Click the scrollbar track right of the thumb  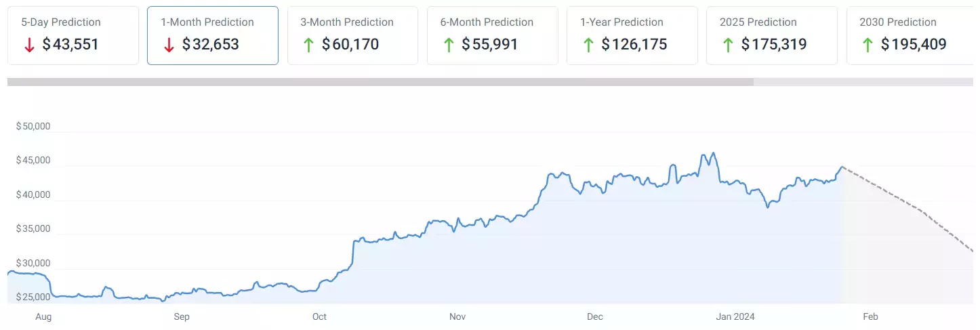pyautogui.click(x=863, y=82)
